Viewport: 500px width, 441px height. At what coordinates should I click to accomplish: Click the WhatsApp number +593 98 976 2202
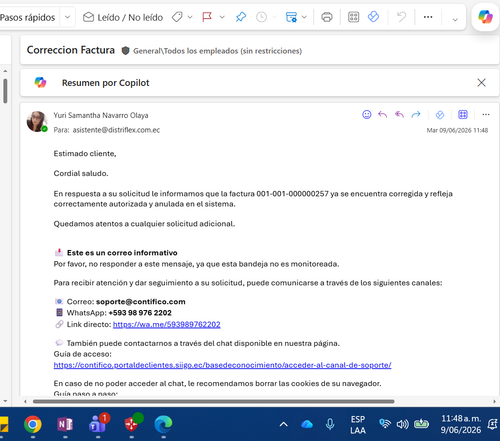[140, 313]
